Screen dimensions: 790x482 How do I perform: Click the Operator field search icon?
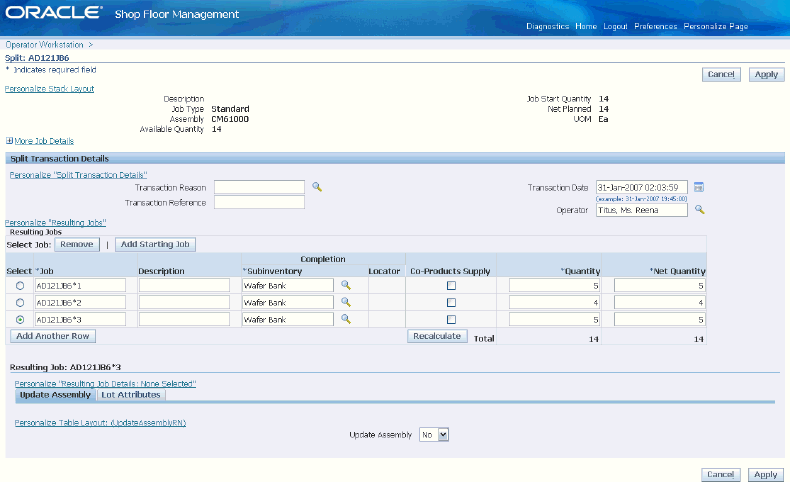[699, 210]
